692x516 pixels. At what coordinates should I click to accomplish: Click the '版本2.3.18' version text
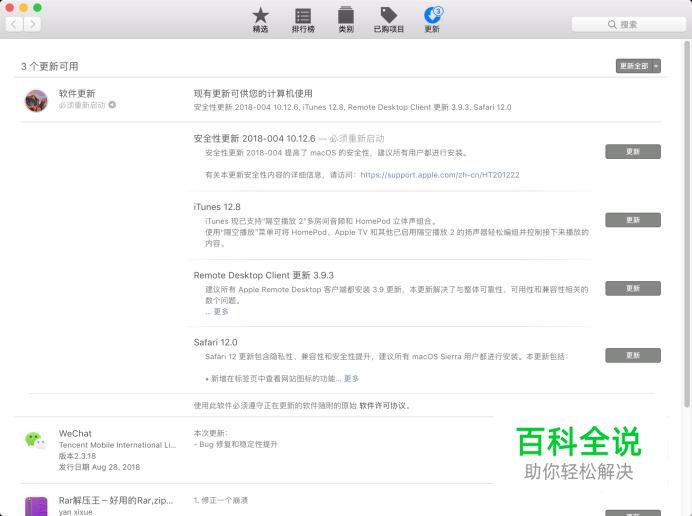click(77, 456)
